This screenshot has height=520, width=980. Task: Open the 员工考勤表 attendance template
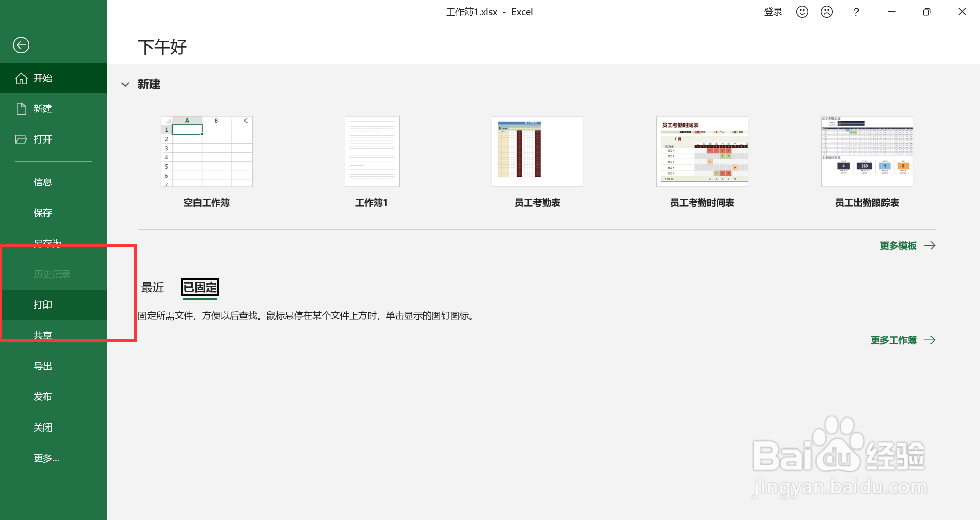pyautogui.click(x=536, y=151)
